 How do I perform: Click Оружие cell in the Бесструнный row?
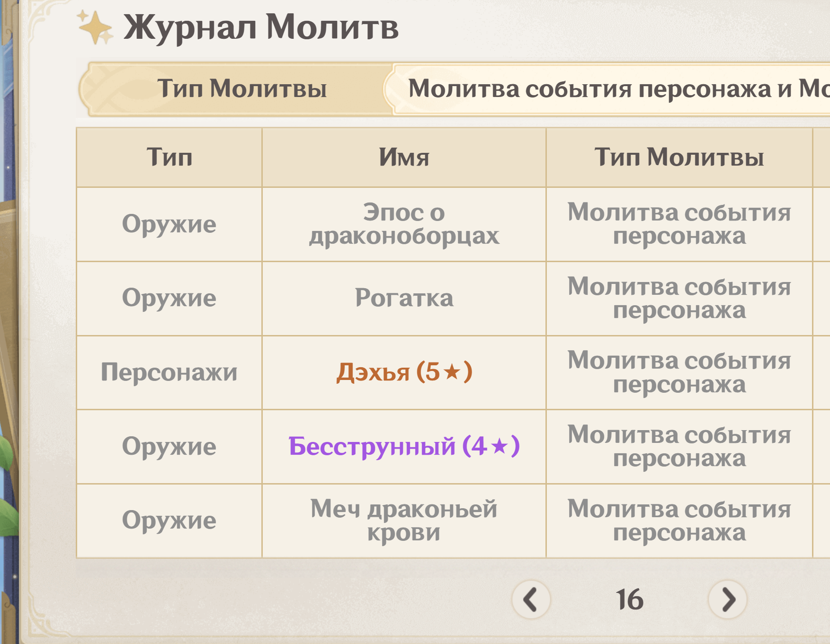point(169,446)
